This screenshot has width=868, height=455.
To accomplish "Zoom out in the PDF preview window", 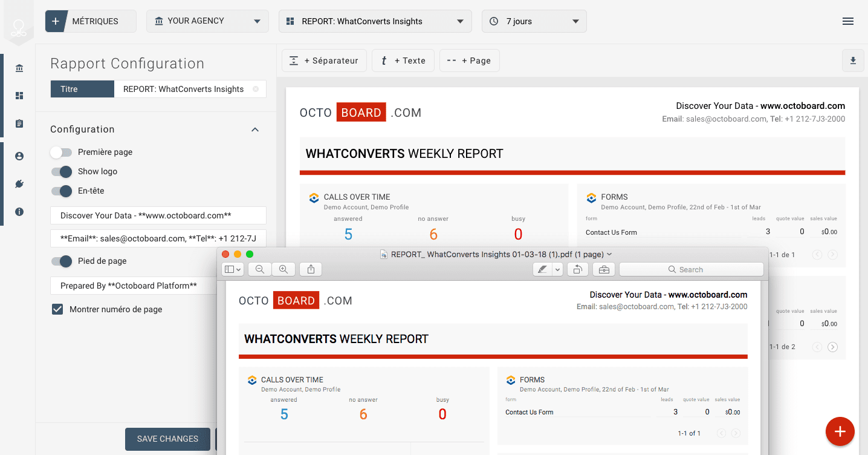I will [260, 269].
